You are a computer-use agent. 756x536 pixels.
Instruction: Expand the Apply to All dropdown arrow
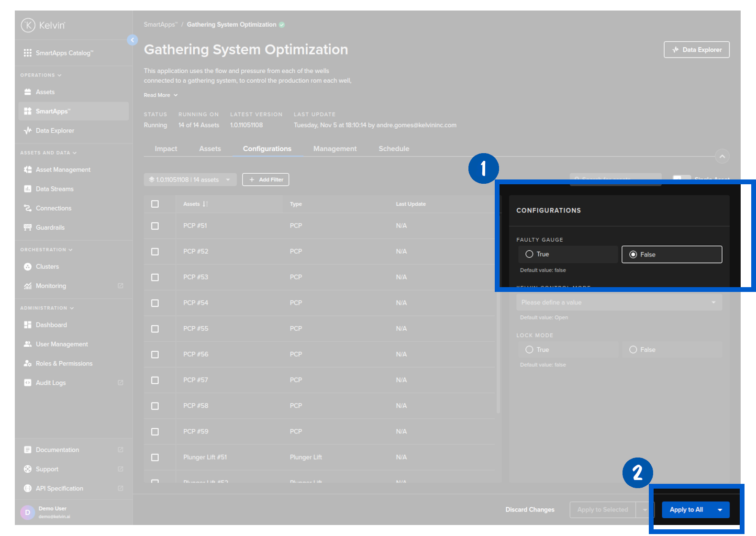pyautogui.click(x=720, y=510)
